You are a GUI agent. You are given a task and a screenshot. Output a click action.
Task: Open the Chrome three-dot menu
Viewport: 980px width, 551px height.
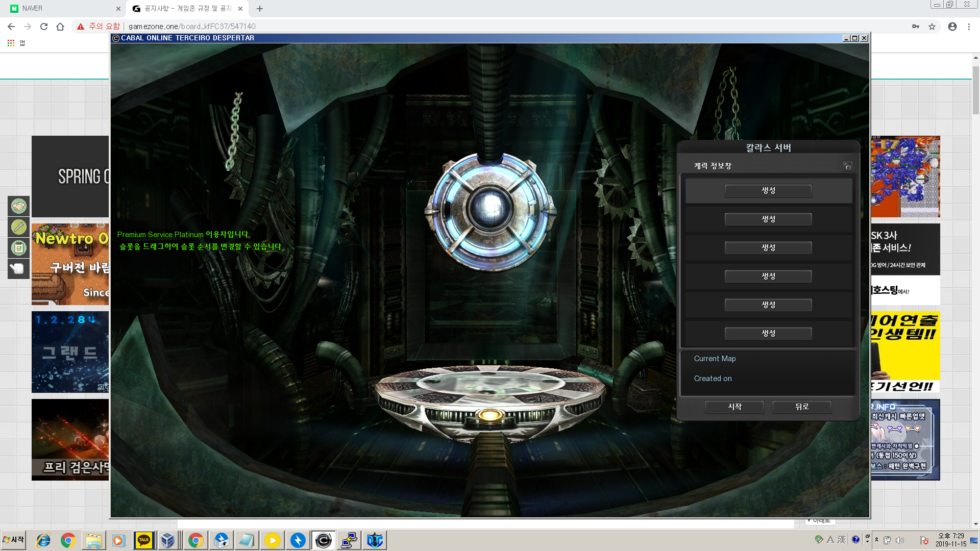[x=969, y=27]
